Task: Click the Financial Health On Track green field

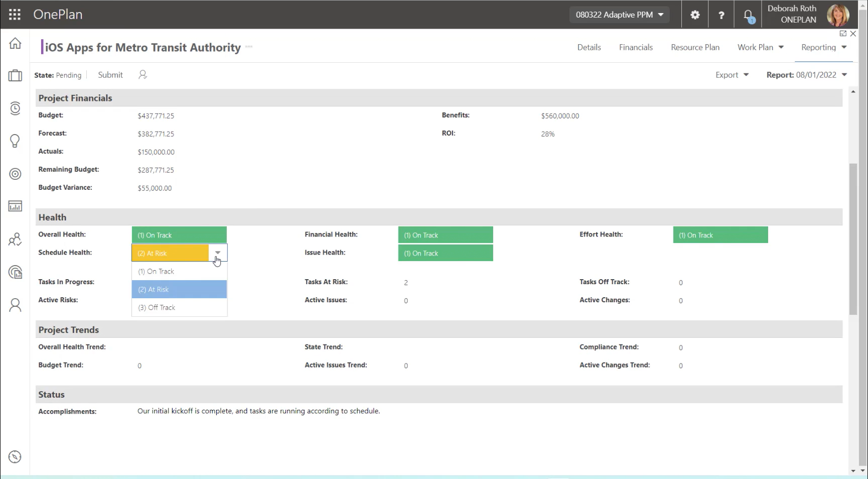Action: click(446, 235)
